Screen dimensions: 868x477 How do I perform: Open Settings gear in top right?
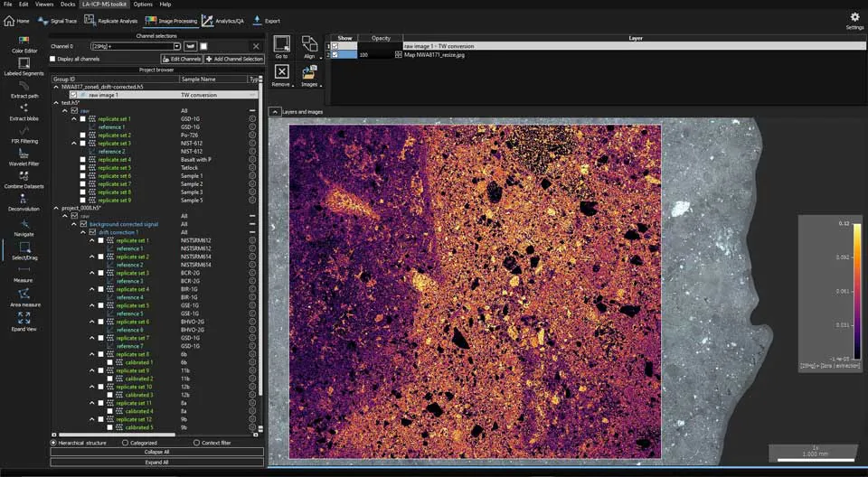point(854,19)
